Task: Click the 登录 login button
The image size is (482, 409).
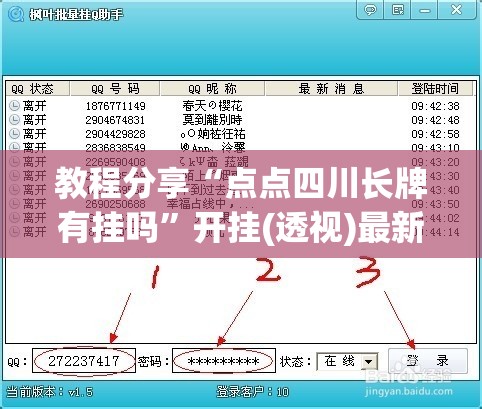Action: [428, 361]
